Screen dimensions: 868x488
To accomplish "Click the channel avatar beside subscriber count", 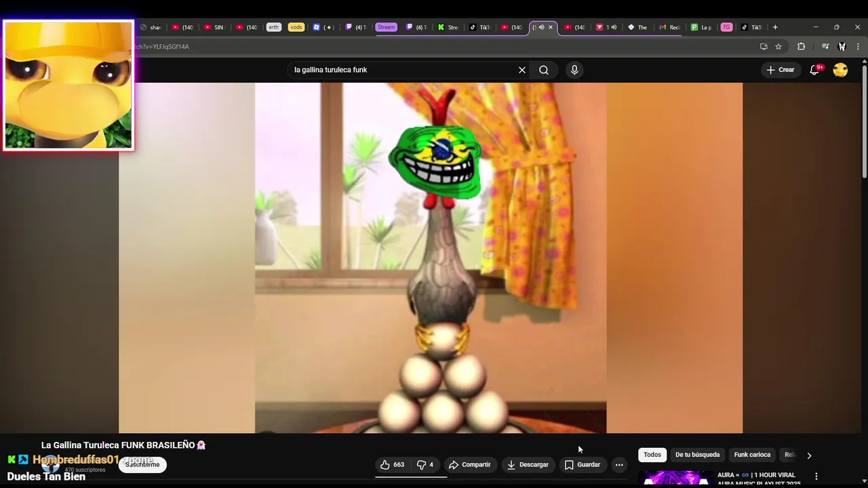I will [50, 464].
